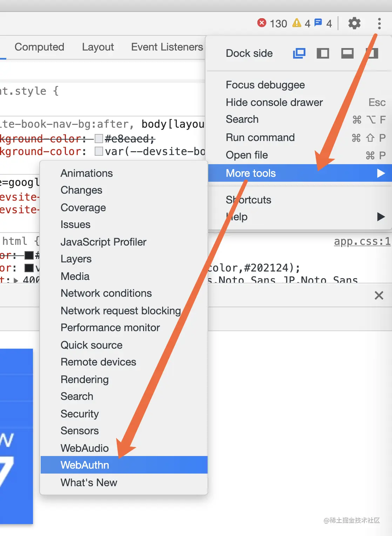
Task: Click the blue issues message icon
Action: (x=318, y=23)
